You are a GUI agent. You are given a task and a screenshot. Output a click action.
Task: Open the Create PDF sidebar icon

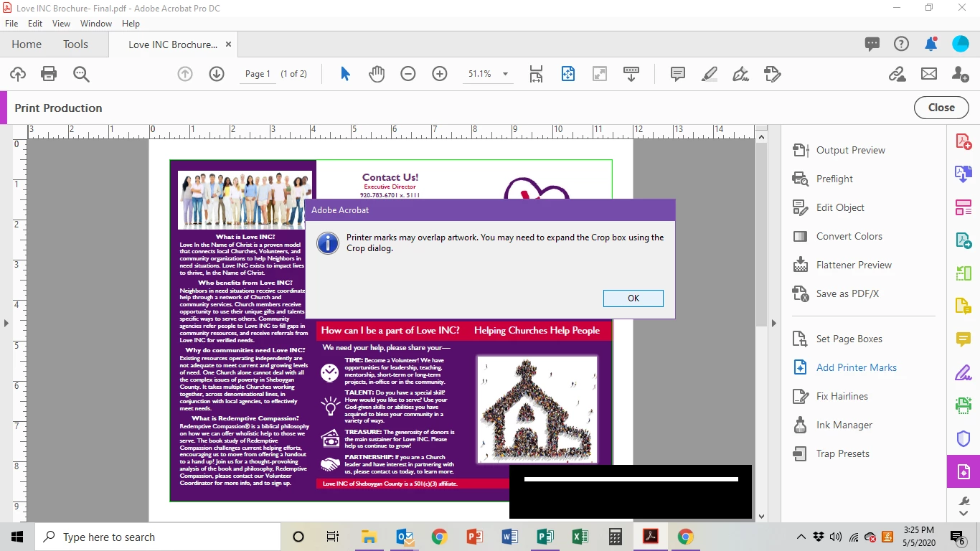(x=963, y=141)
